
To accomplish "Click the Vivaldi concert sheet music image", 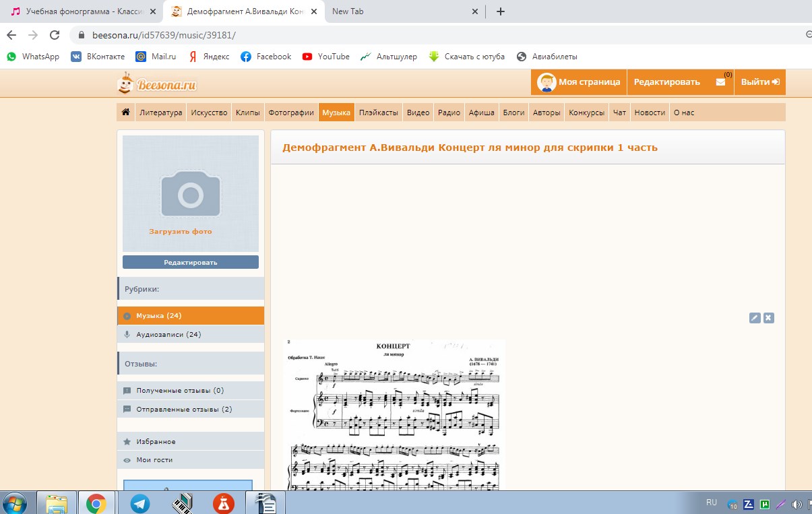I will click(x=394, y=416).
